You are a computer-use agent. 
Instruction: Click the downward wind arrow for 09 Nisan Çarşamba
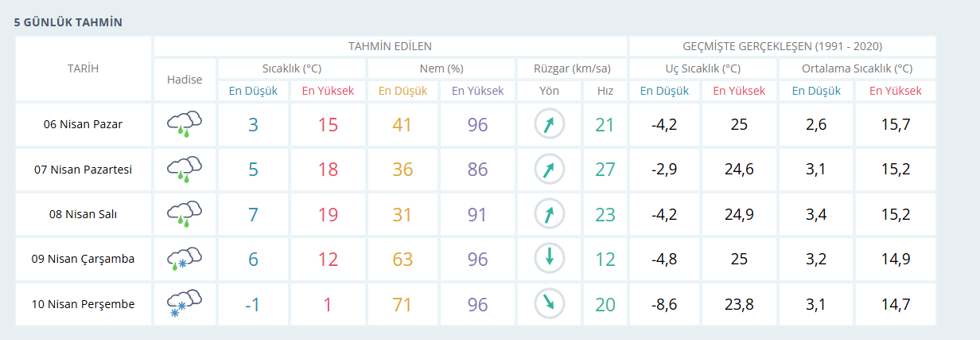(x=549, y=258)
